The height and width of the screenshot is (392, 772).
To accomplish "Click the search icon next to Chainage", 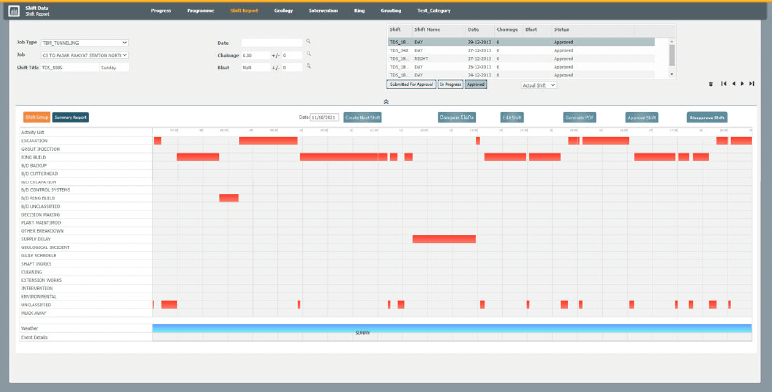I will (x=309, y=54).
